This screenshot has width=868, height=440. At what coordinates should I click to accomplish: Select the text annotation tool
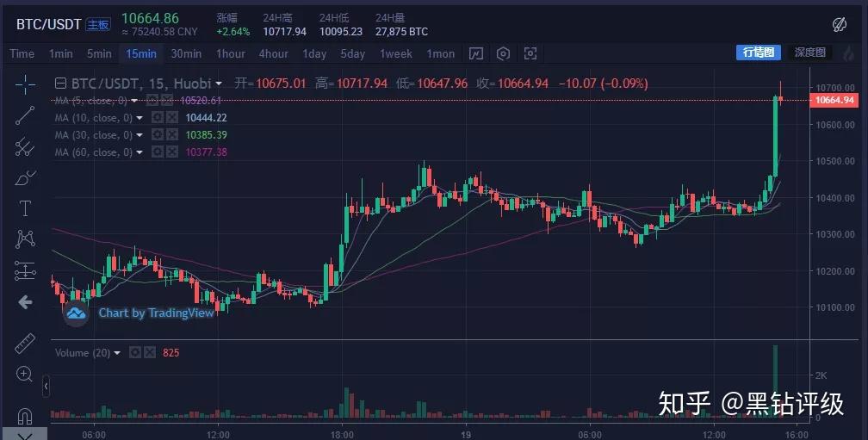pyautogui.click(x=25, y=208)
